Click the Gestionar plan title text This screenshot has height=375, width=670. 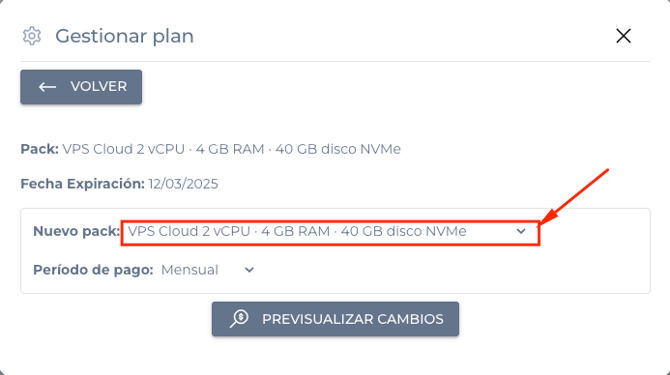[124, 36]
